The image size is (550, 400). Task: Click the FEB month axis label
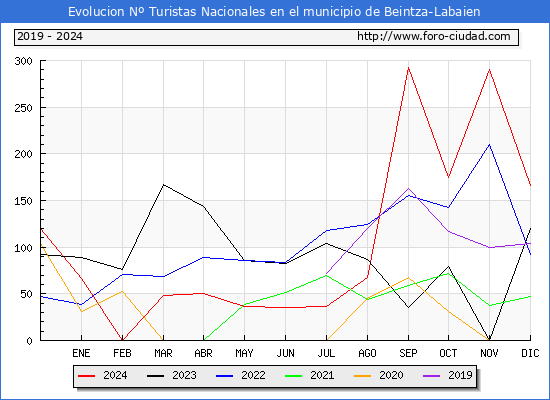(122, 353)
